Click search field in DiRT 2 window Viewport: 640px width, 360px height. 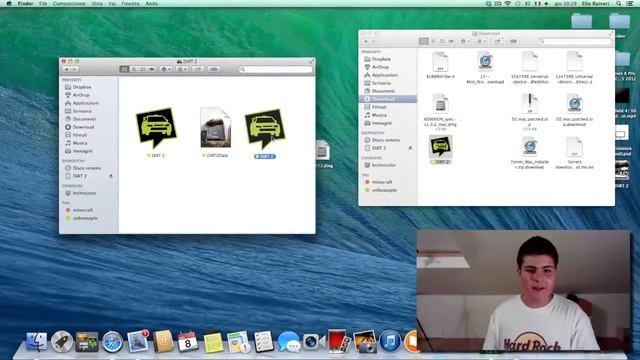276,69
